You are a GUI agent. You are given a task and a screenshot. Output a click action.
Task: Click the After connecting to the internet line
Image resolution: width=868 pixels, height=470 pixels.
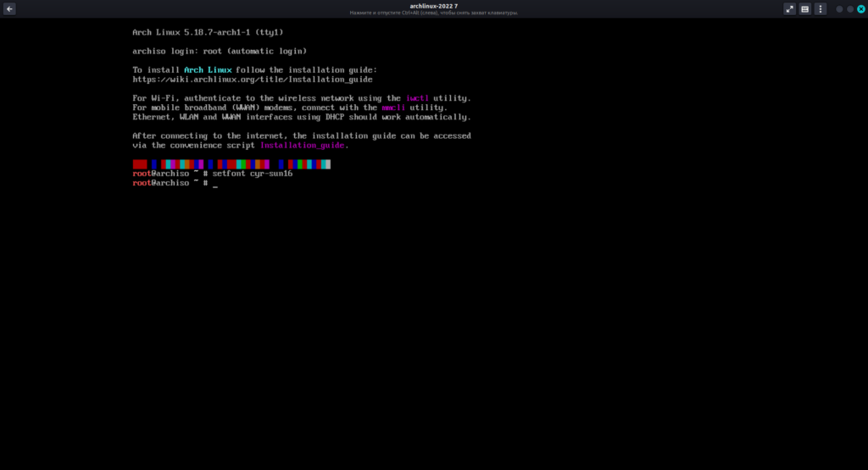302,136
